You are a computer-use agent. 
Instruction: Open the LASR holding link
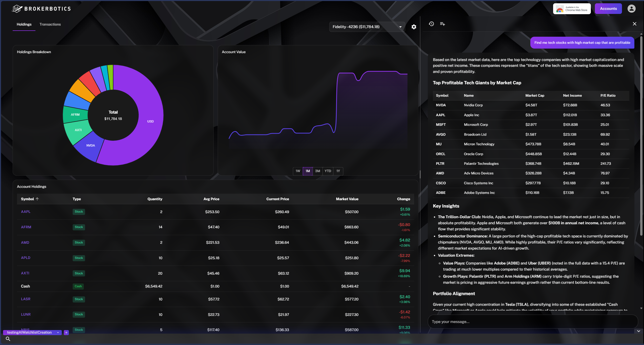tap(26, 299)
